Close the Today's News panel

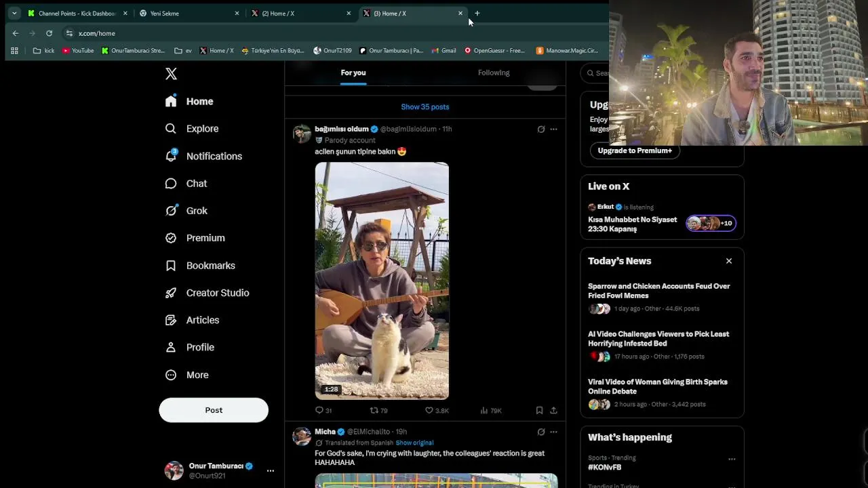729,261
